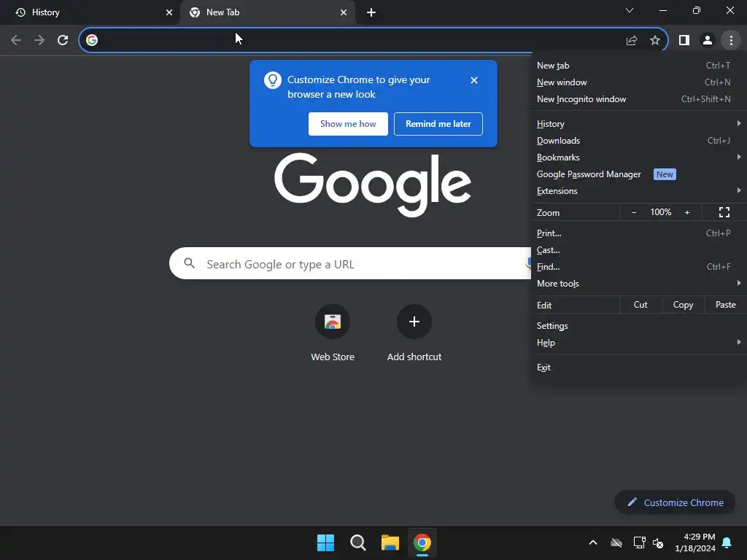Viewport: 747px width, 560px height.
Task: Expand the Help submenu
Action: click(638, 343)
